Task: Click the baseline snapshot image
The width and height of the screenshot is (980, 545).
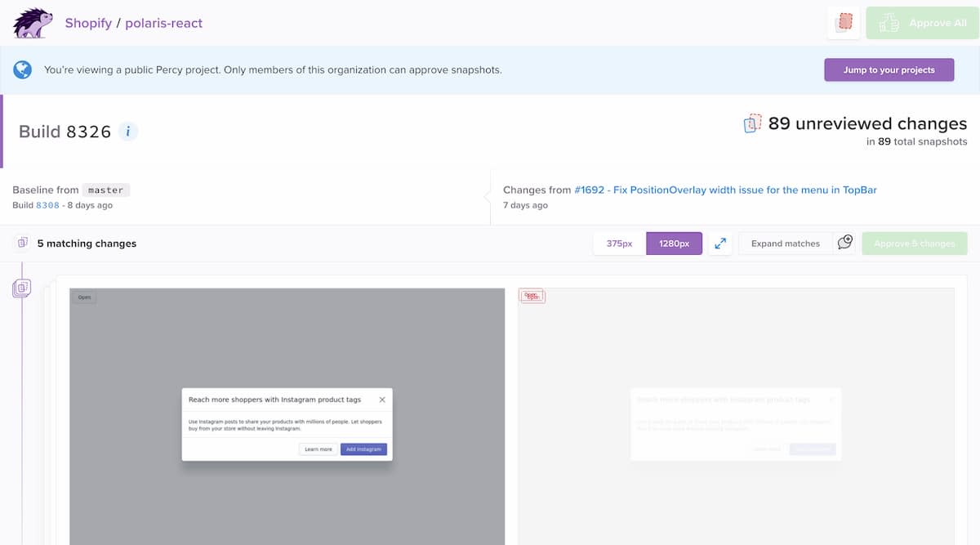Action: 287,417
